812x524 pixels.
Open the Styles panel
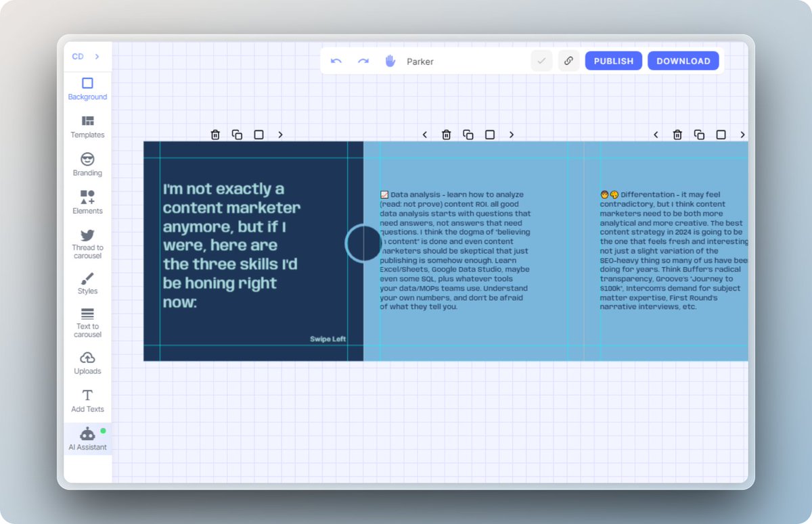87,284
